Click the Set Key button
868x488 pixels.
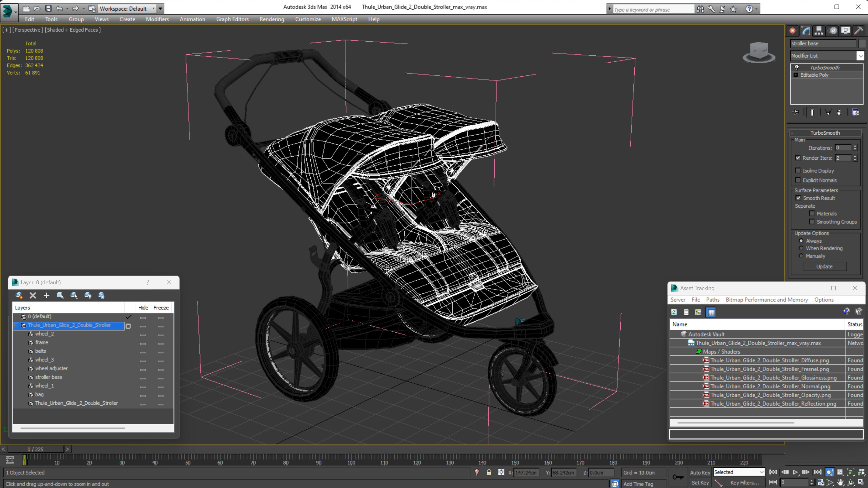click(x=700, y=483)
